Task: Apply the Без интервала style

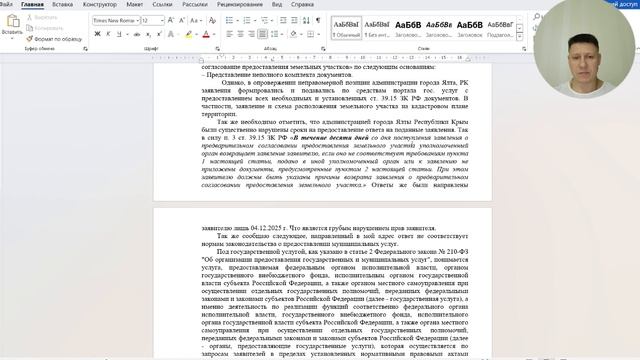Action: pos(377,28)
